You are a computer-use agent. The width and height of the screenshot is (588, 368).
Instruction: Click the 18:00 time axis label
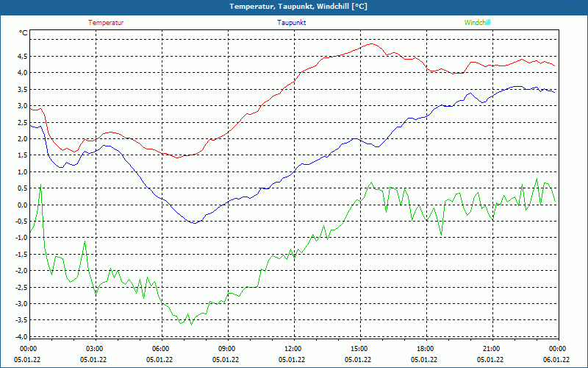426,349
